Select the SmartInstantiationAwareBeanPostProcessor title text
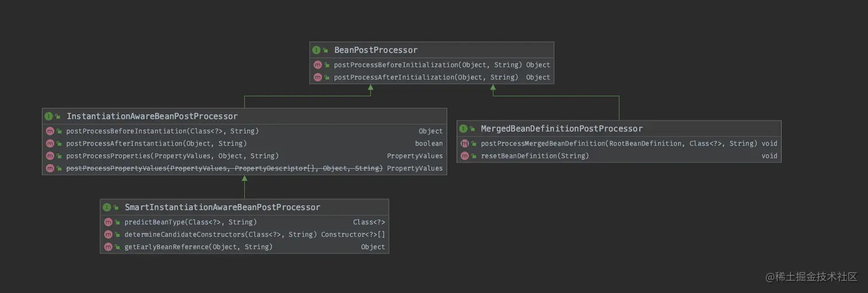 click(222, 208)
